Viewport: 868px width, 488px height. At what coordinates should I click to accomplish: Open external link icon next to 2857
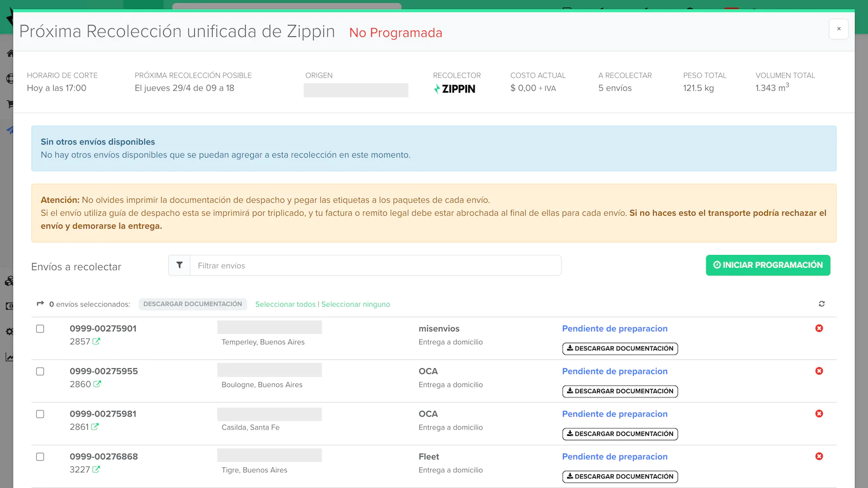click(97, 342)
